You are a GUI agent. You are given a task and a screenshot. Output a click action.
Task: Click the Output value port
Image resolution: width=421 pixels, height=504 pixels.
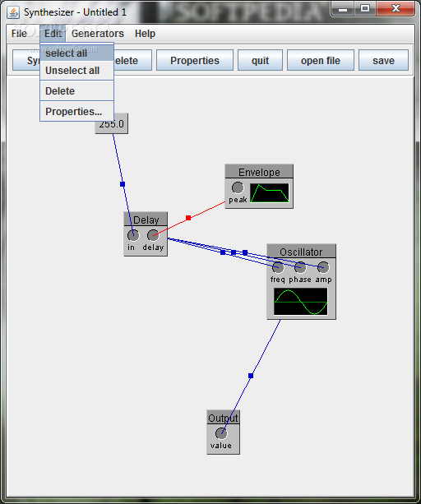tap(221, 433)
